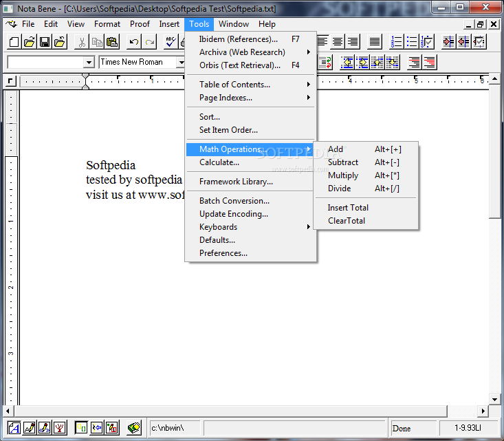Open the Help menu
The image size is (504, 441).
click(267, 24)
